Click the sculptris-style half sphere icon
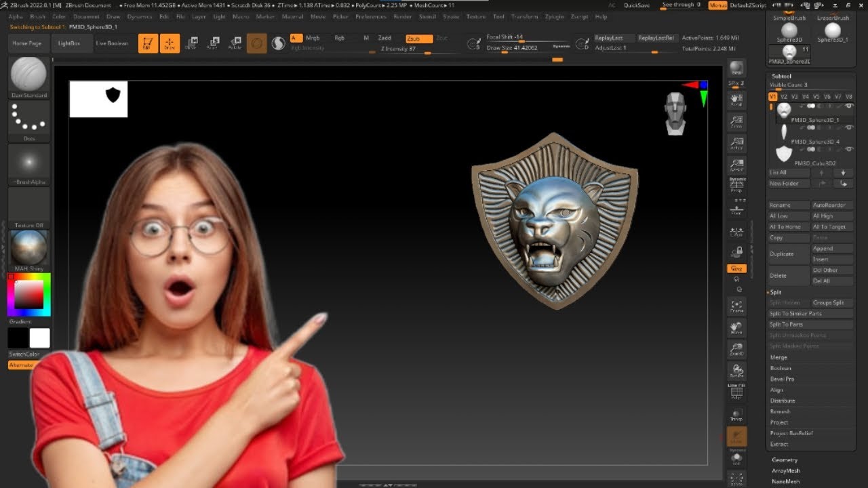This screenshot has height=488, width=868. click(x=278, y=43)
